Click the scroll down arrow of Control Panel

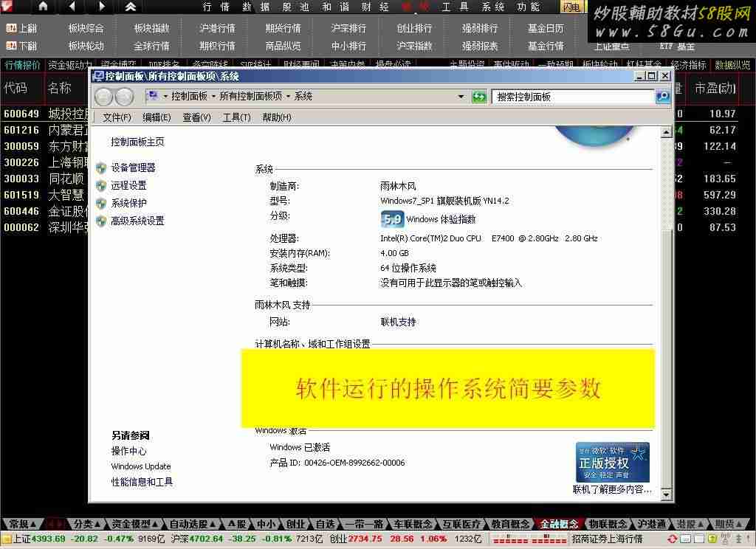[x=666, y=494]
